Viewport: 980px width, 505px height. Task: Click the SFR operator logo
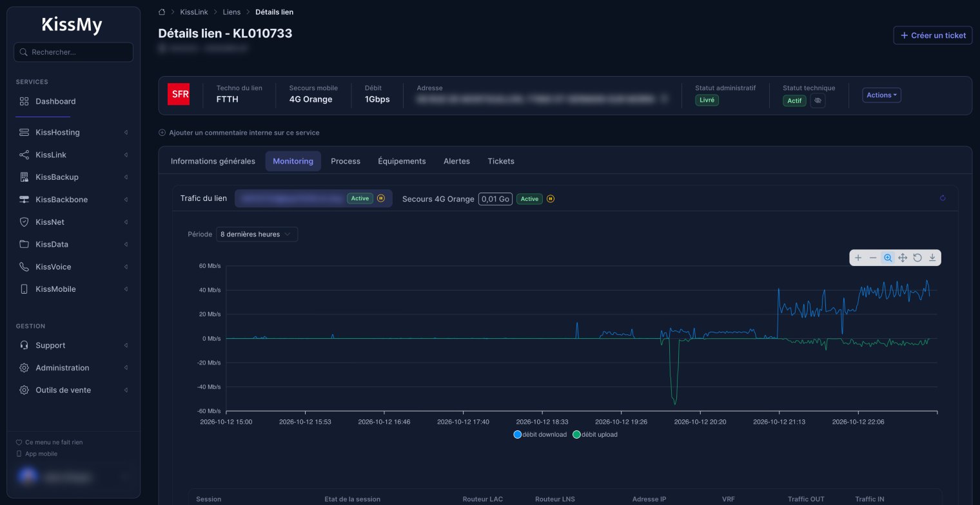pos(179,94)
